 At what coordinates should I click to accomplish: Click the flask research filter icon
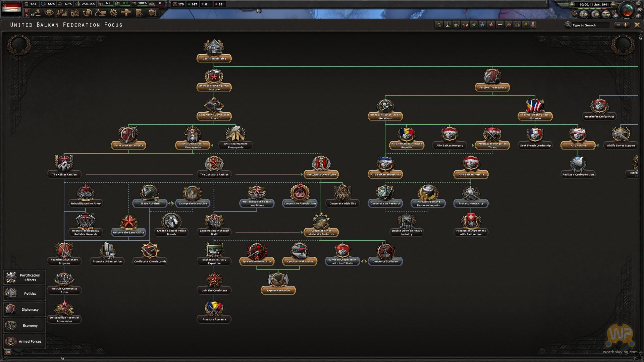click(447, 25)
